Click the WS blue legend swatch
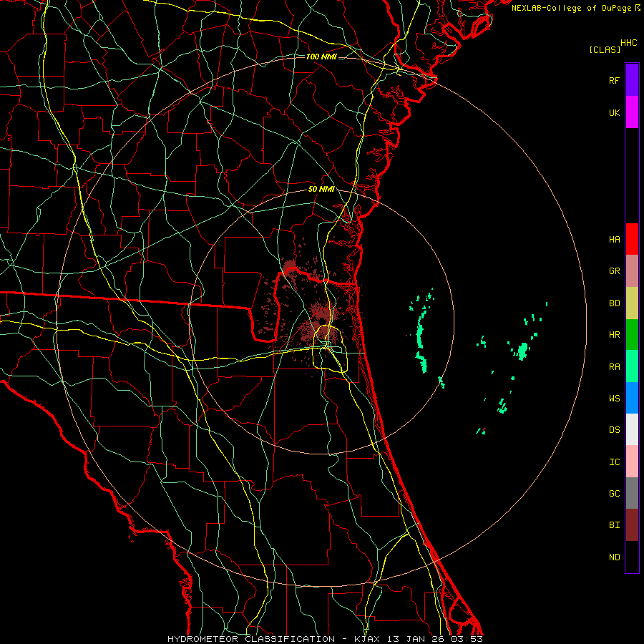This screenshot has width=644, height=644. tap(632, 398)
